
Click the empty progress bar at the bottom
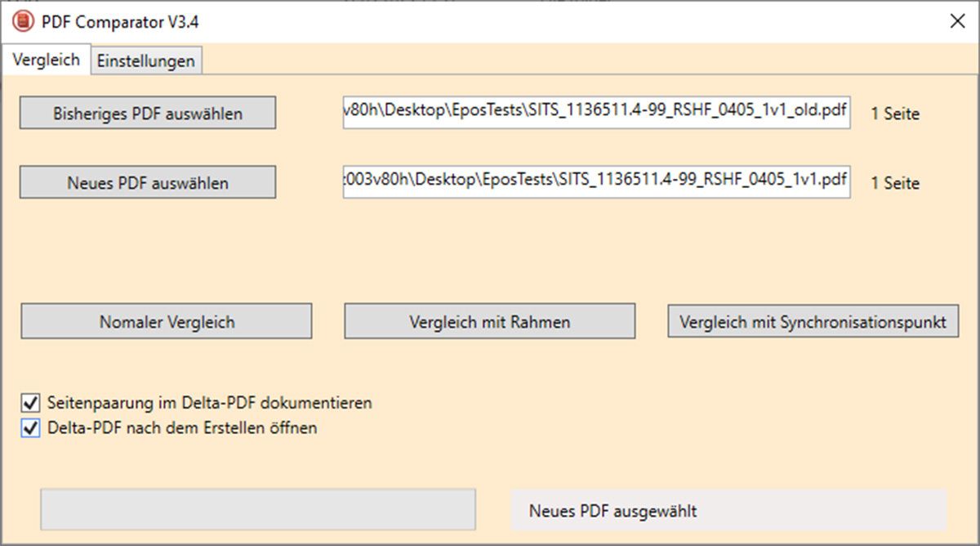click(258, 510)
